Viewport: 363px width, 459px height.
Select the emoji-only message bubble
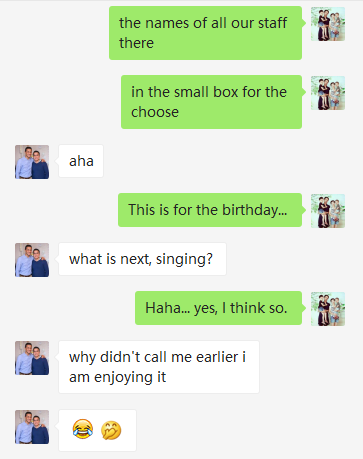pyautogui.click(x=97, y=430)
